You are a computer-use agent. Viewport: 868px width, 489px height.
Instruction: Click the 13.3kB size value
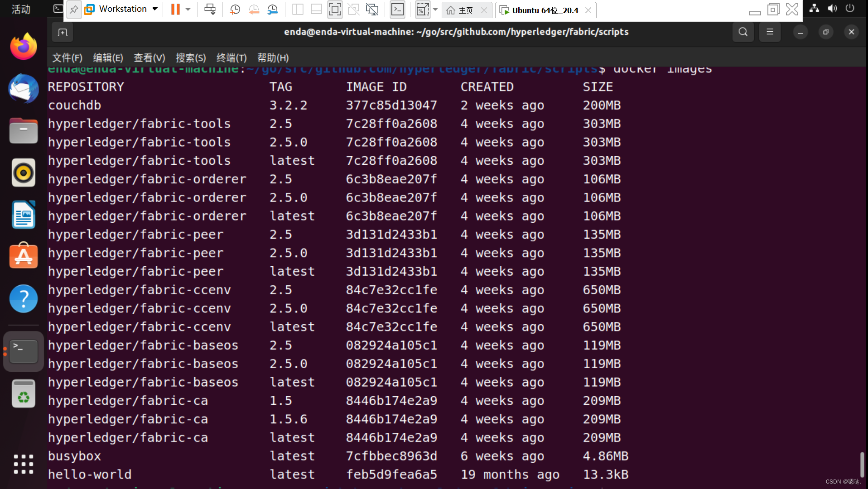605,475
